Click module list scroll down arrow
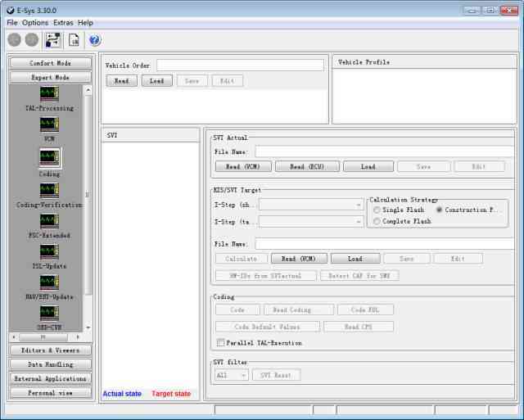This screenshot has height=420, width=524. tap(88, 327)
